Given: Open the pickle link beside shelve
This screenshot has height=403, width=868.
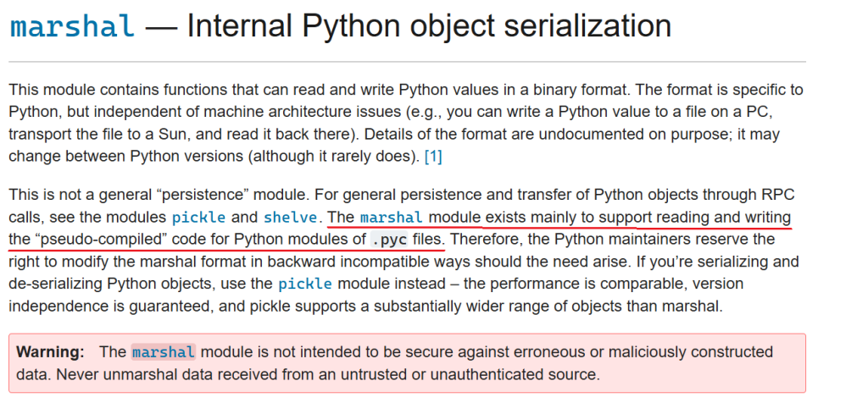Looking at the screenshot, I should 198,218.
